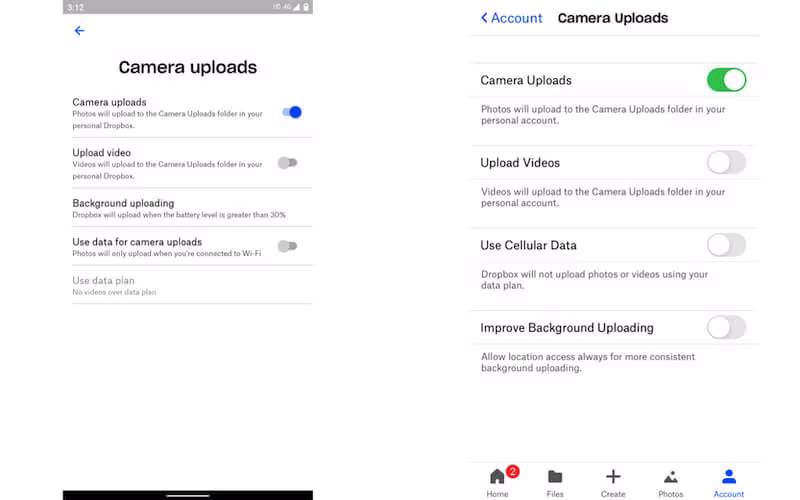
Task: Toggle Camera uploads switch on Android screen
Action: point(292,112)
